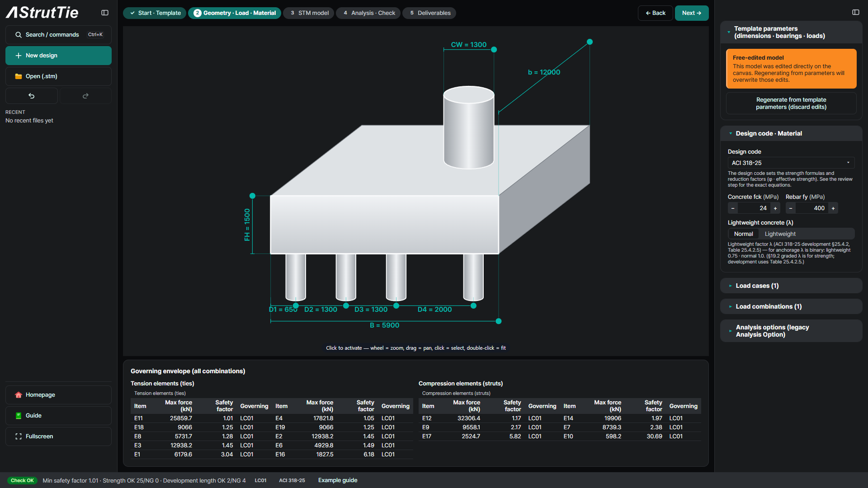This screenshot has height=488, width=868.
Task: Collapse Template parameters section
Action: (x=791, y=32)
